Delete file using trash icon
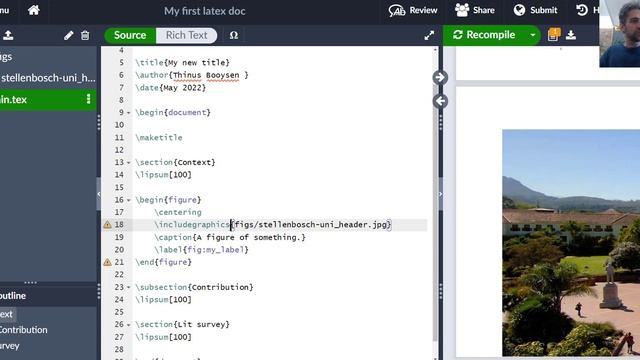The height and width of the screenshot is (360, 640). click(85, 36)
